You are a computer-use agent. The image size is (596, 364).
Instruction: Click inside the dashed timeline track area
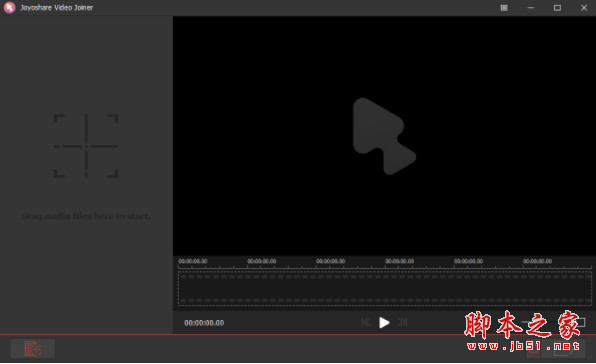coord(385,288)
